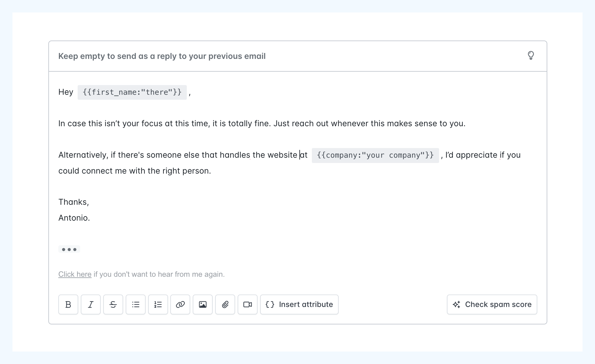Expand the collapsed quoted email content
Image resolution: width=595 pixels, height=364 pixels.
tap(69, 249)
